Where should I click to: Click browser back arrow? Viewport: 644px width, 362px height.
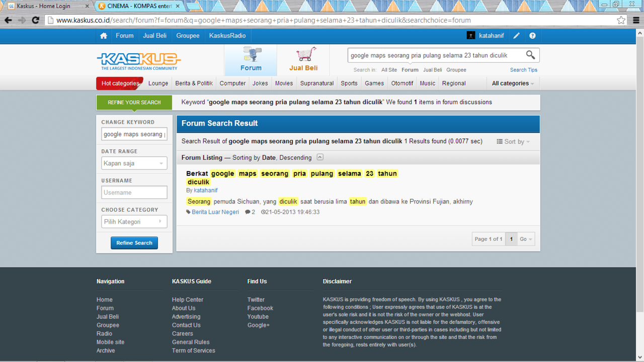pyautogui.click(x=8, y=20)
